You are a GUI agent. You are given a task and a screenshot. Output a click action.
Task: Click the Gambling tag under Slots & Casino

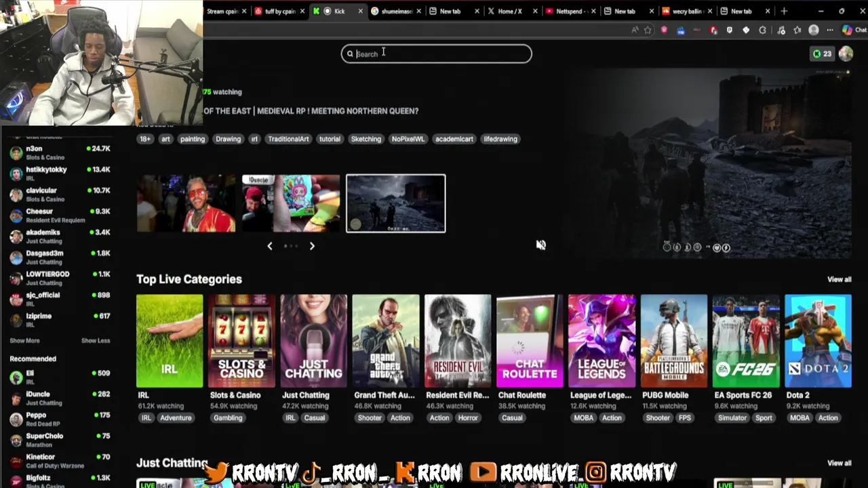(x=228, y=418)
